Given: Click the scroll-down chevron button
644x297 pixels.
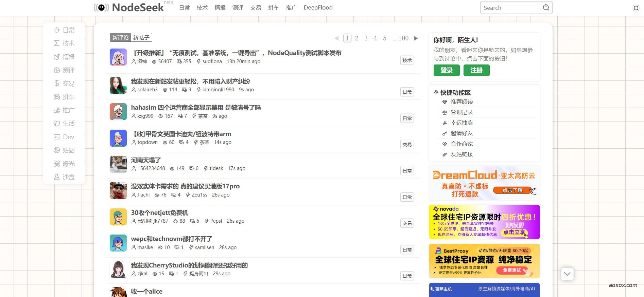Looking at the screenshot, I should tap(567, 274).
